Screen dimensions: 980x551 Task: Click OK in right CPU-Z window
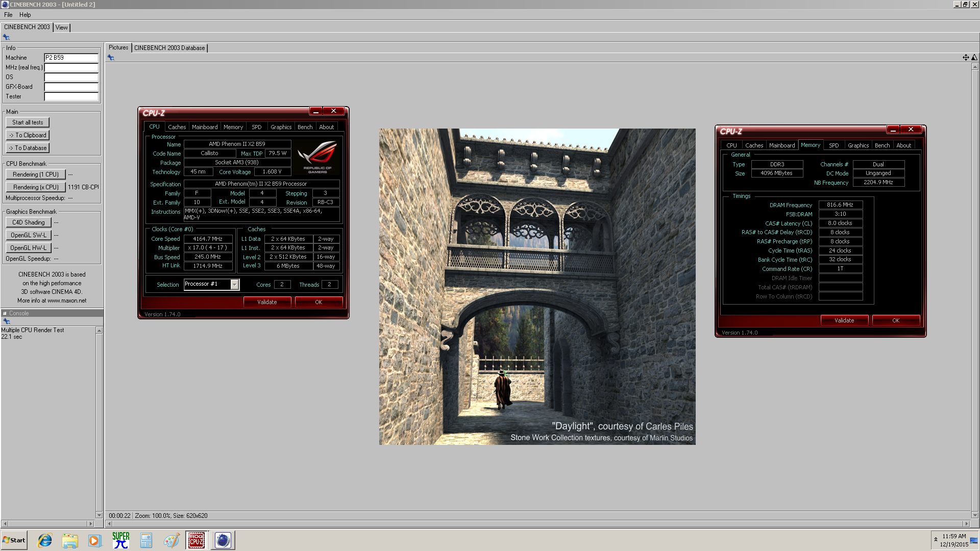pos(896,320)
